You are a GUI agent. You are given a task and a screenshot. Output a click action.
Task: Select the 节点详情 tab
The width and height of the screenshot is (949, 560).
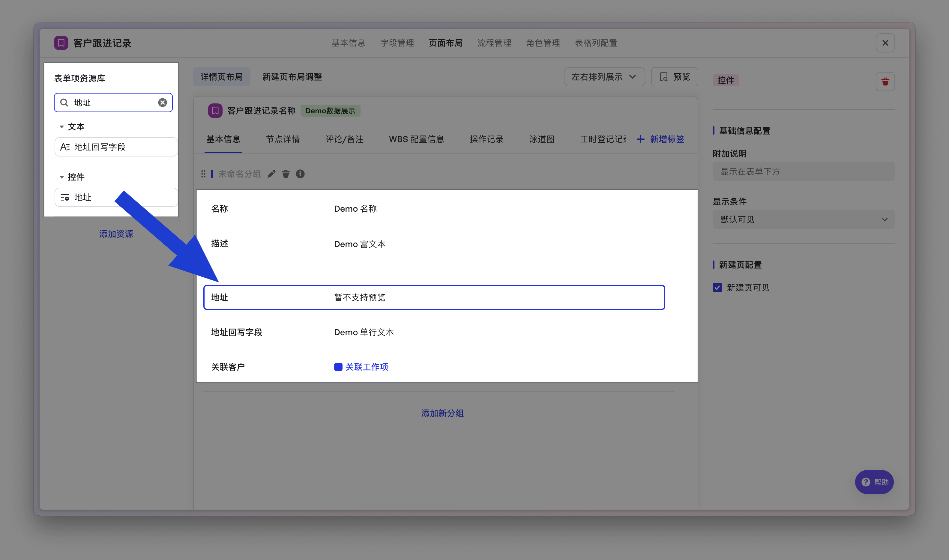pyautogui.click(x=283, y=139)
